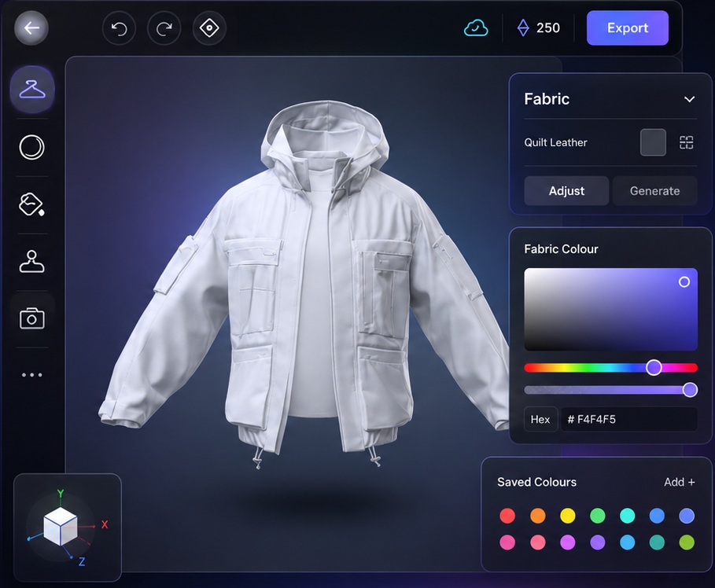Redo the last action
This screenshot has width=715, height=588.
(164, 29)
